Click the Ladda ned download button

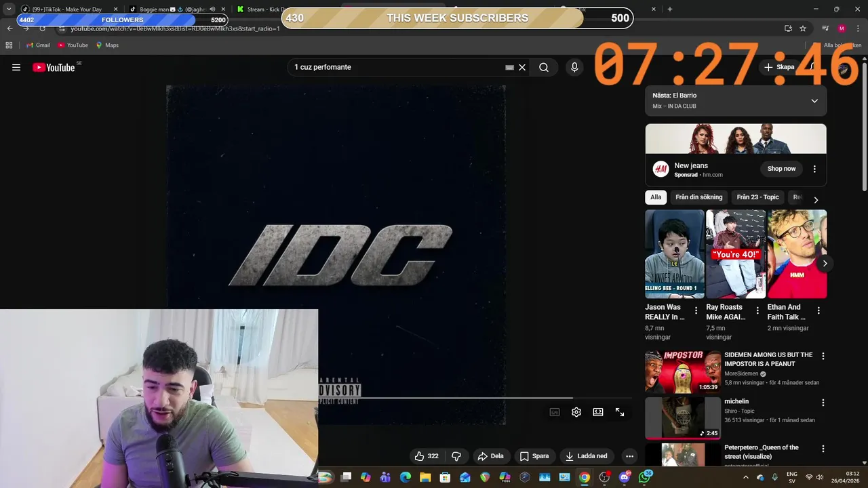click(x=587, y=456)
